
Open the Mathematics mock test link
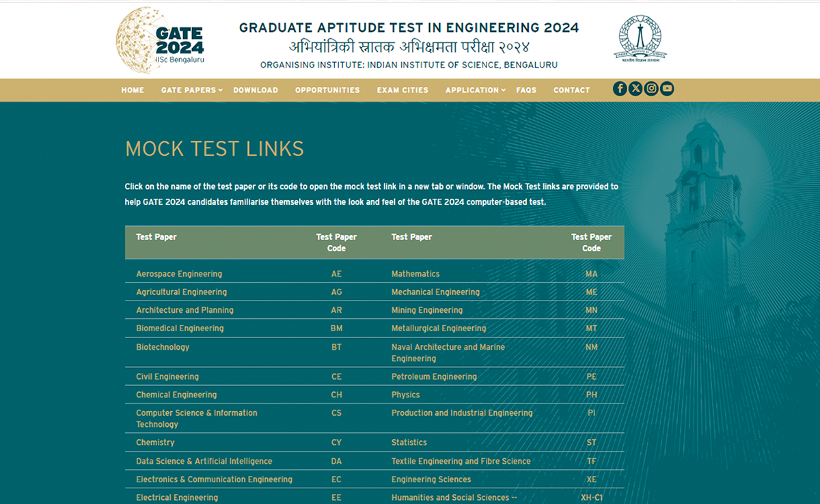coord(415,274)
